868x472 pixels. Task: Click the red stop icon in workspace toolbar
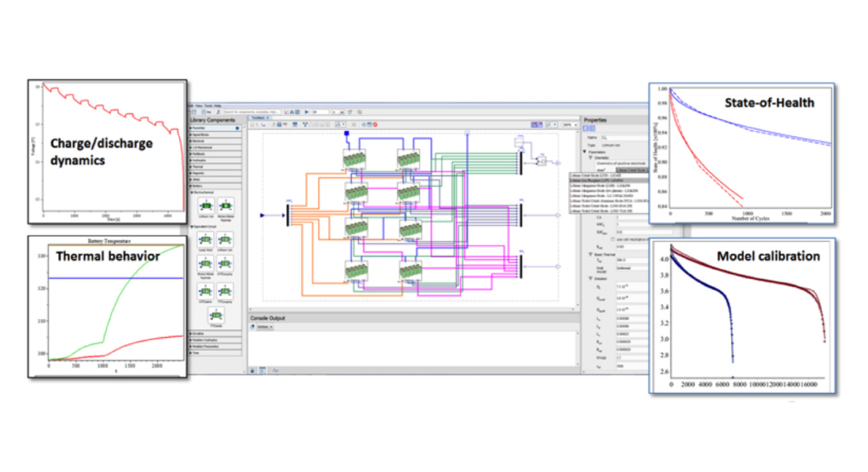click(x=376, y=124)
